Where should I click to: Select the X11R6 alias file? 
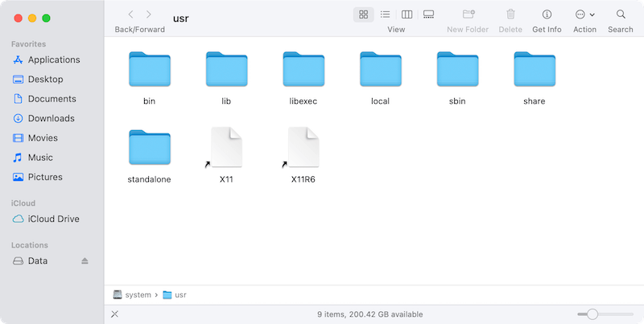(303, 147)
